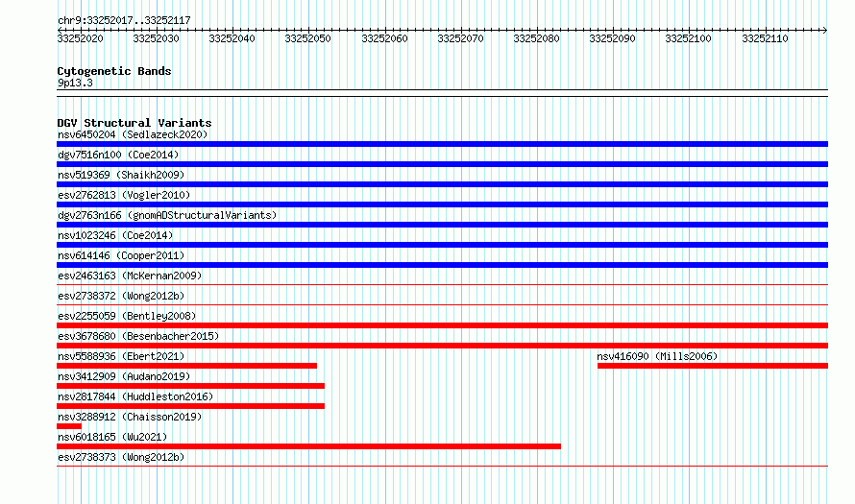Select the nsv3288912 (Chaisson2019) label
Screen dimensions: 855x504
click(130, 417)
